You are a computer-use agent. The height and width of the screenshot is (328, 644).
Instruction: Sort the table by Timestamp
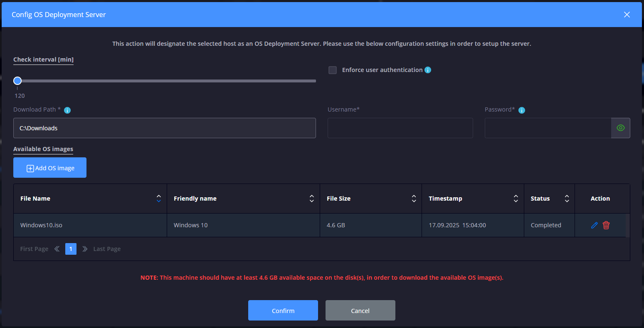[x=516, y=199]
